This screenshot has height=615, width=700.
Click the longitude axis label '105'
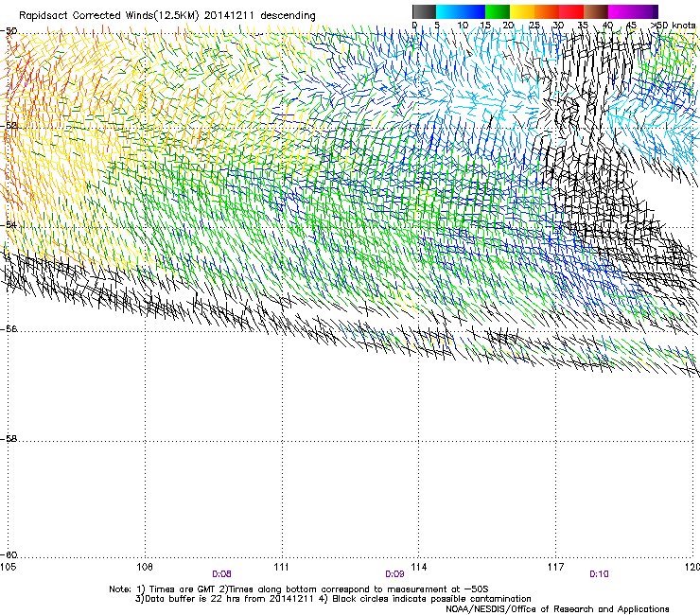(8, 567)
